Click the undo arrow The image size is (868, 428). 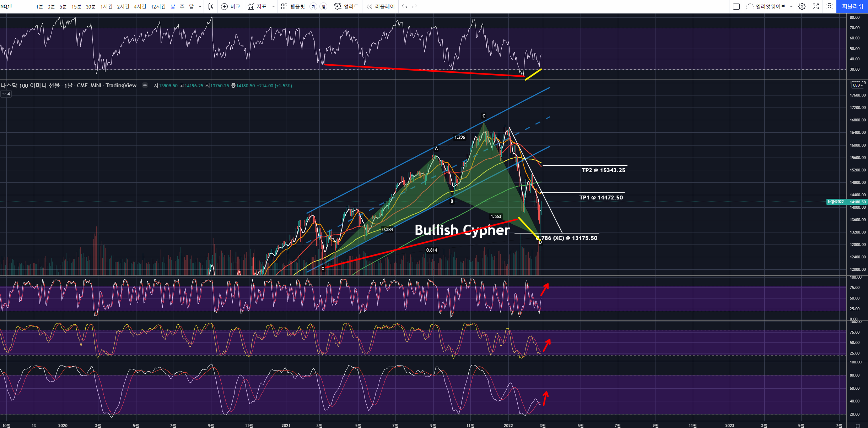pyautogui.click(x=405, y=6)
